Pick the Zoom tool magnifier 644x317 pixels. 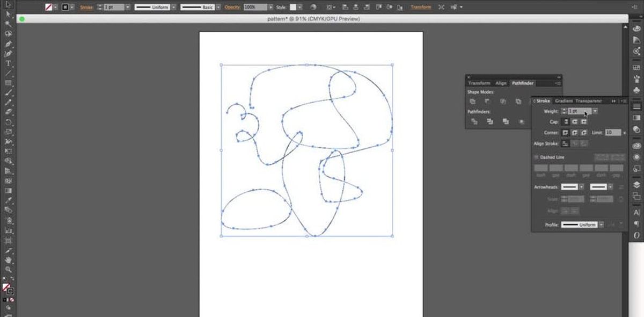point(8,270)
